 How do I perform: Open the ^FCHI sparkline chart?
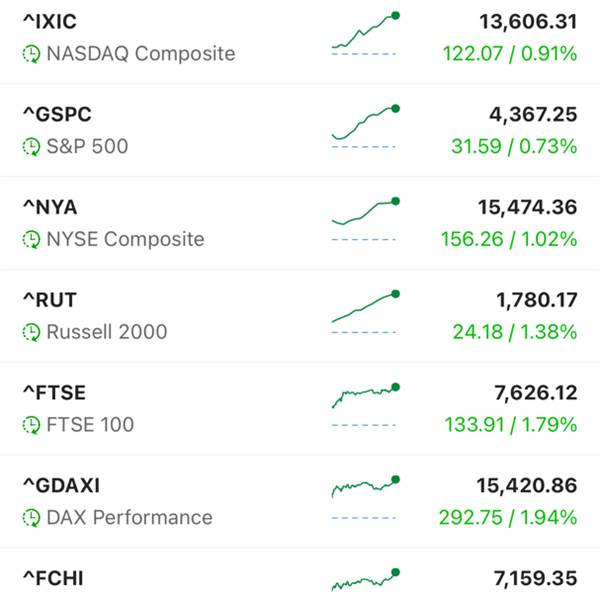364,581
